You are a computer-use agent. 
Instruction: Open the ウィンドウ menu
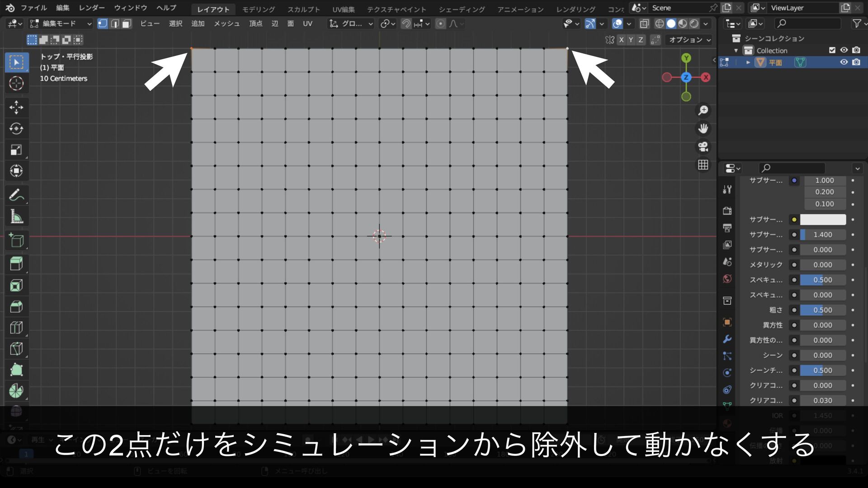coord(131,8)
